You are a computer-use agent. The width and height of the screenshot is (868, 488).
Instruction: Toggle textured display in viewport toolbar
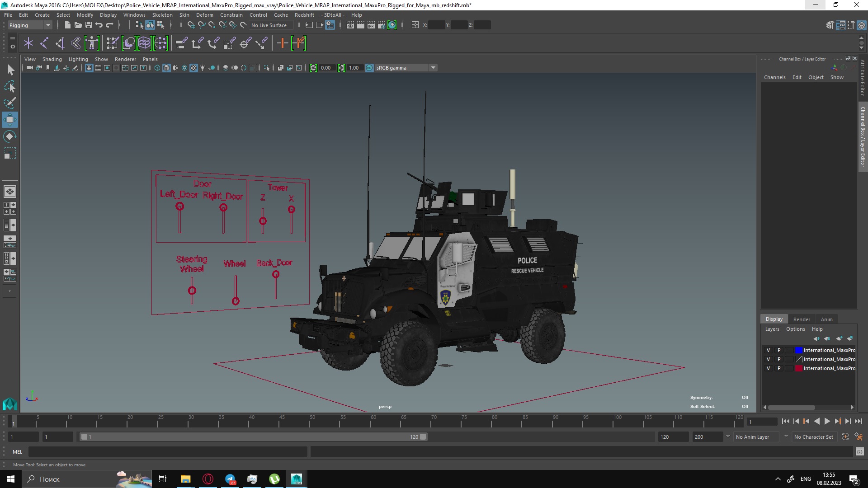click(x=193, y=68)
